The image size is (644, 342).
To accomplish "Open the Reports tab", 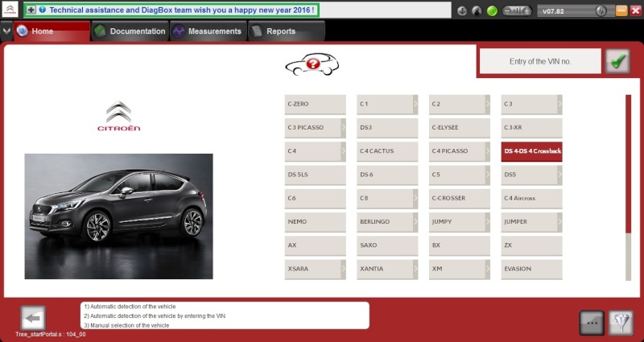I will [287, 31].
